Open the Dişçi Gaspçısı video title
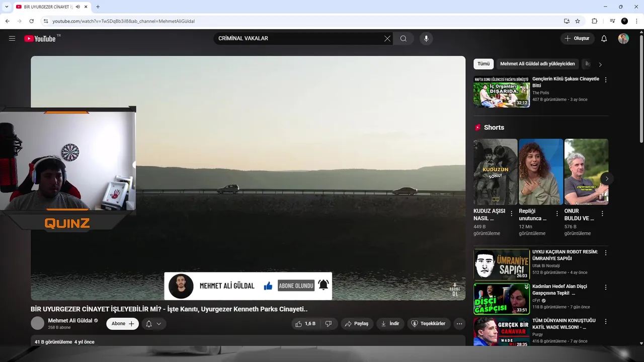 [559, 290]
